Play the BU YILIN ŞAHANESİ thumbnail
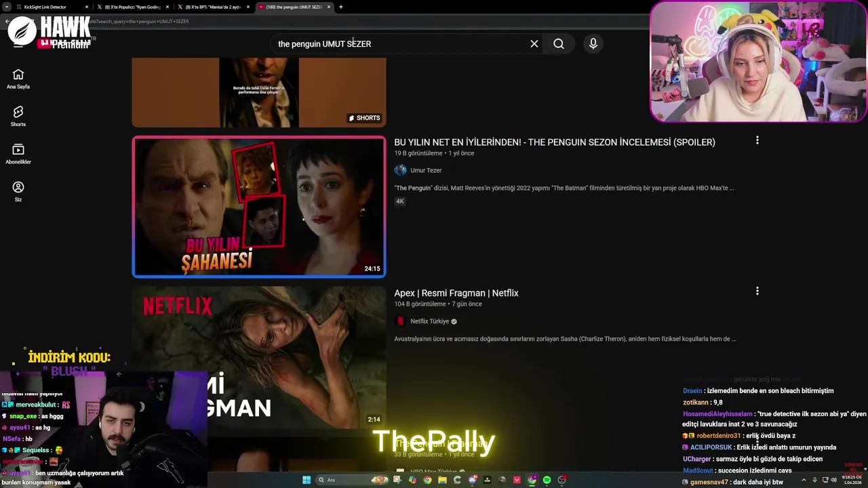Screen dimensions: 868x488 pos(259,207)
